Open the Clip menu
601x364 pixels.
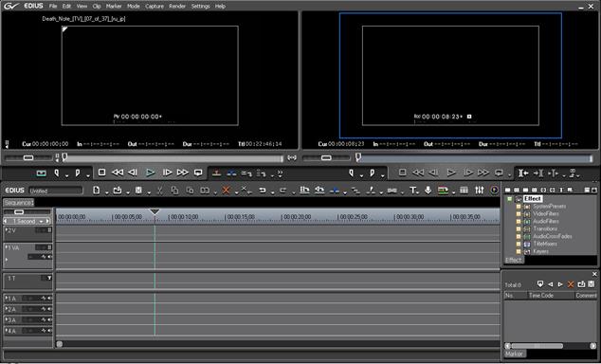pyautogui.click(x=97, y=6)
